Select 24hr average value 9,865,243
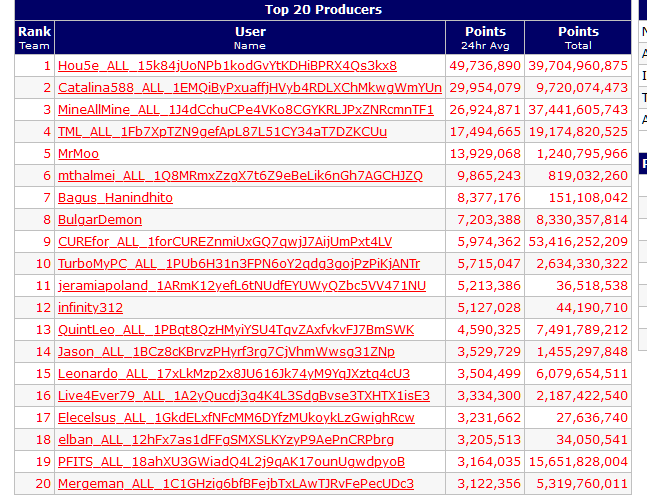 point(489,175)
